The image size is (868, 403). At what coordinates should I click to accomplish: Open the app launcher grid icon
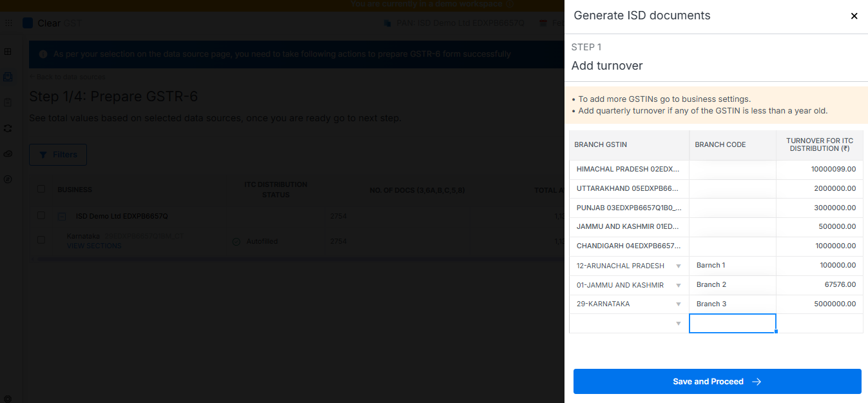pyautogui.click(x=8, y=23)
